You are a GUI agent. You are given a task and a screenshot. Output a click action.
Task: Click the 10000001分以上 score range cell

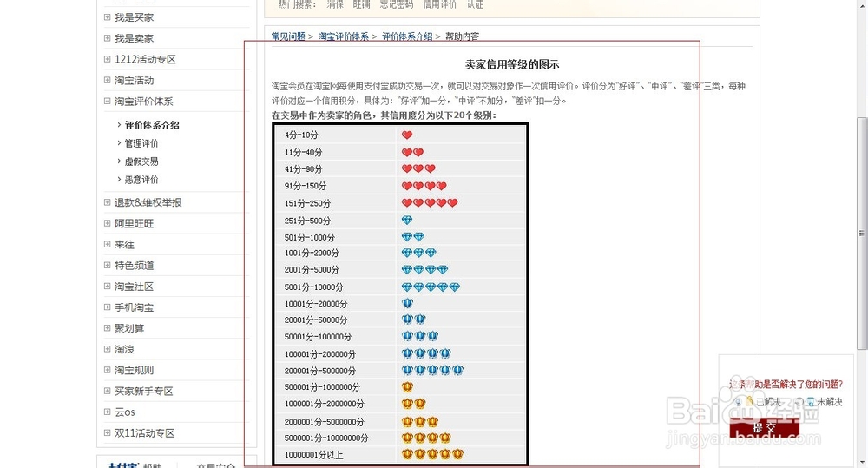[x=314, y=455]
